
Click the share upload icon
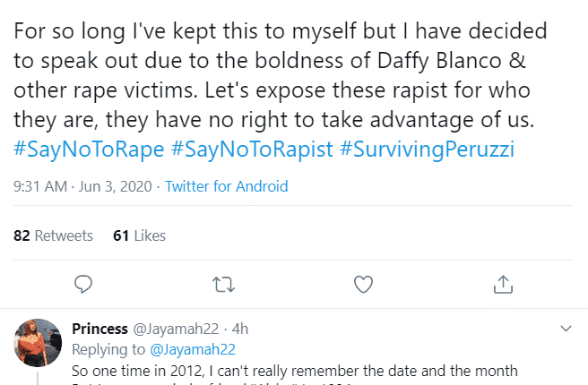503,284
